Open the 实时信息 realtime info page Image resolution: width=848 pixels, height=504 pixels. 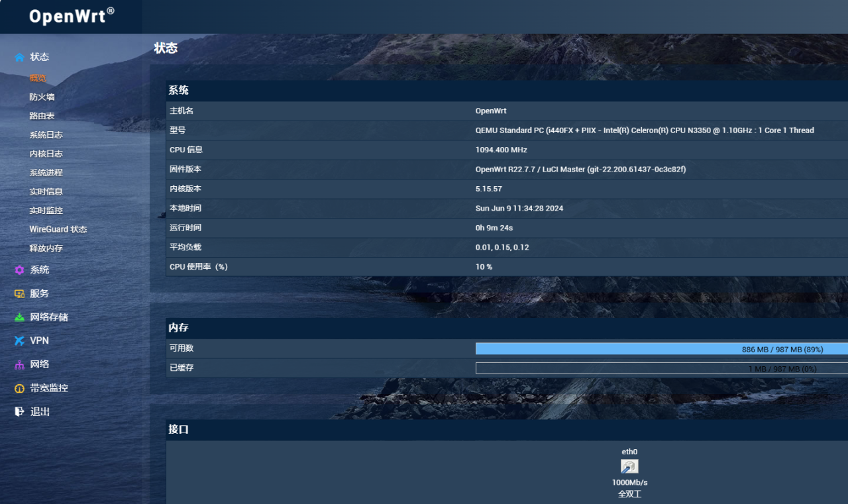[46, 191]
